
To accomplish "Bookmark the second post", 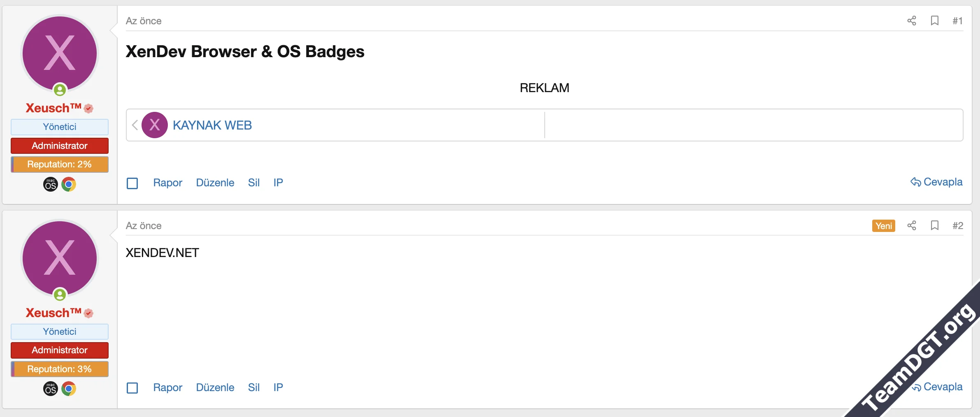I will tap(934, 225).
